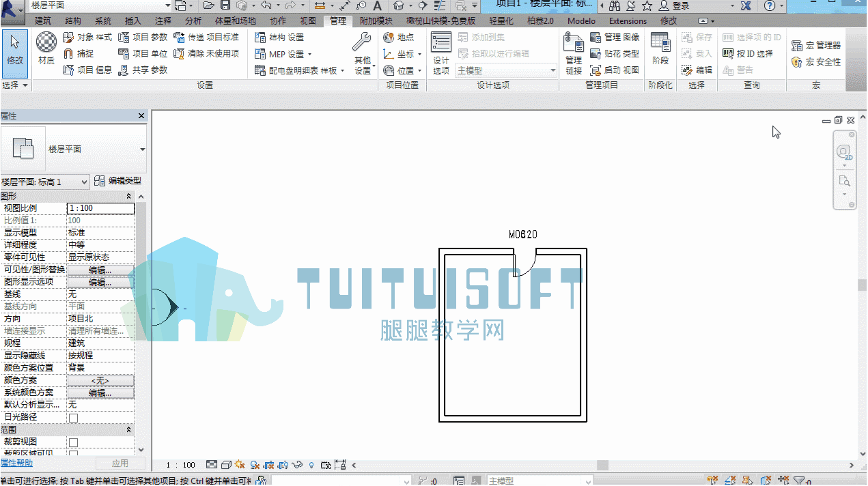Switch to the 视图 ribbon tab
This screenshot has height=486, width=868.
click(308, 20)
